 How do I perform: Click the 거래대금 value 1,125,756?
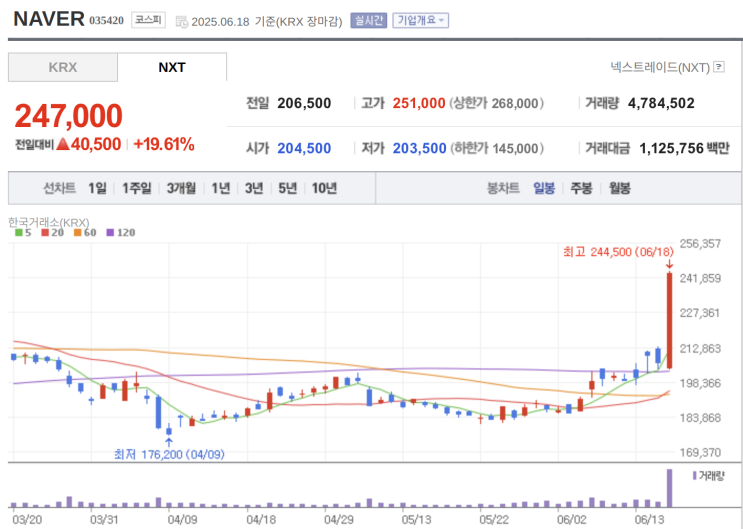coord(671,148)
